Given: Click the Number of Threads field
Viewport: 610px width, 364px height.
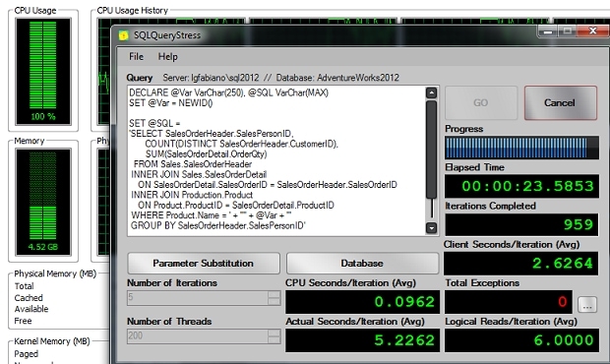Looking at the screenshot, I should pyautogui.click(x=198, y=336).
